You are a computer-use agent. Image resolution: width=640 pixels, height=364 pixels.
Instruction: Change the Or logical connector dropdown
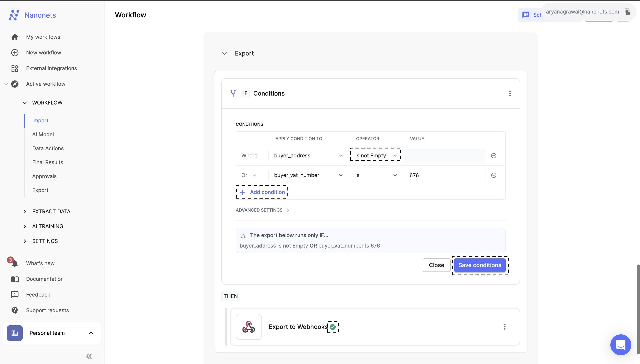click(249, 175)
